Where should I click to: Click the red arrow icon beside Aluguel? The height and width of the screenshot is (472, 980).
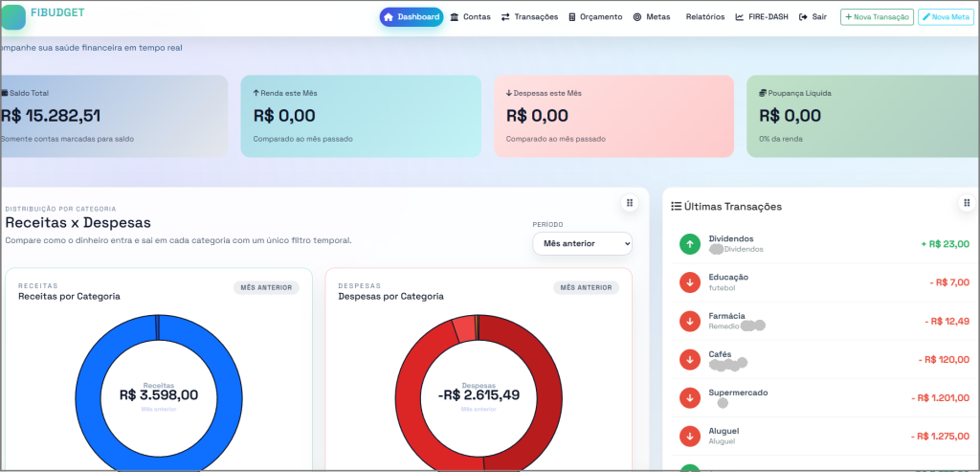point(689,437)
